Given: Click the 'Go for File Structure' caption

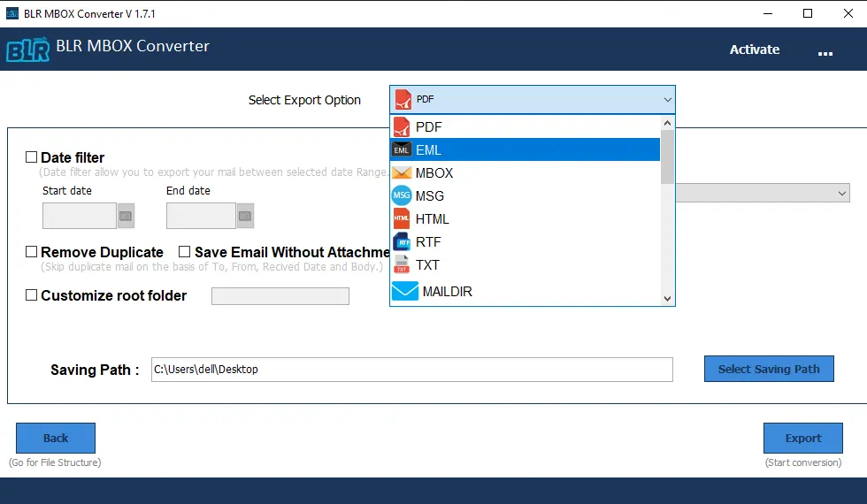Looking at the screenshot, I should (55, 462).
